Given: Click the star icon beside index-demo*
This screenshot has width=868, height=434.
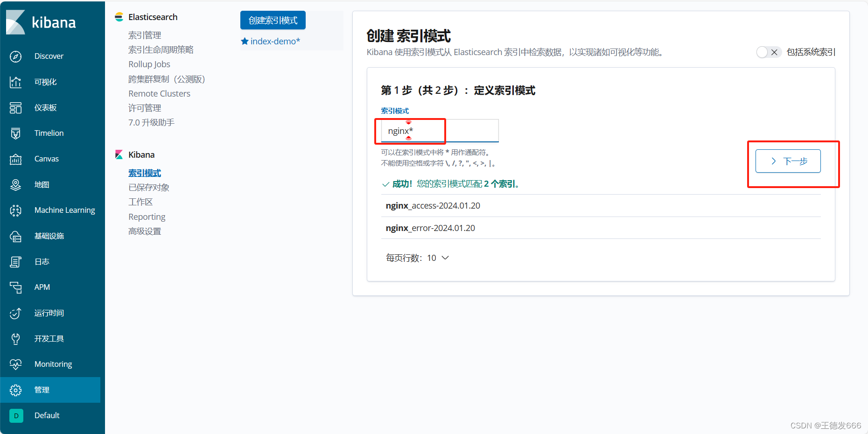Looking at the screenshot, I should [245, 41].
